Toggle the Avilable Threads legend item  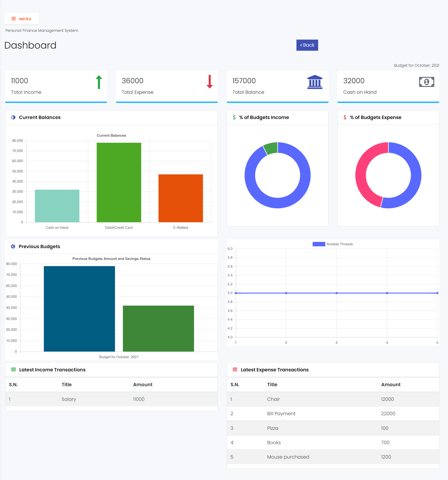click(332, 244)
